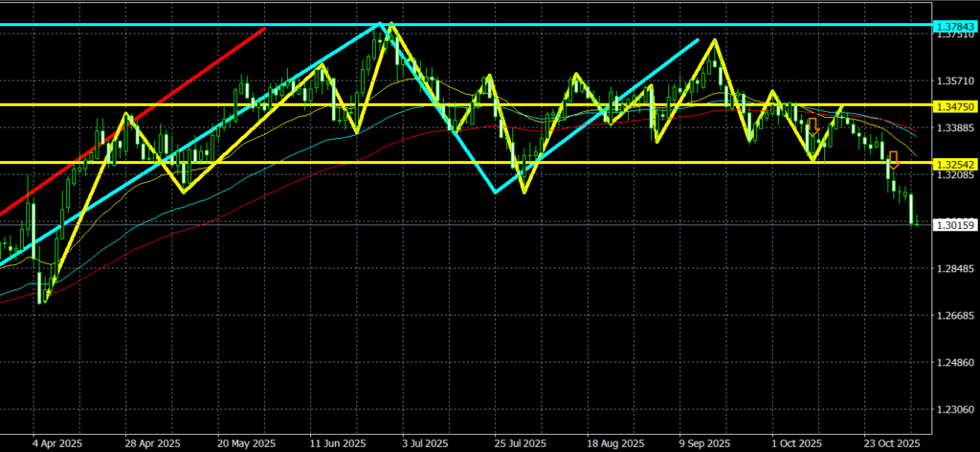Click the 3 Jul 2025 date label
The height and width of the screenshot is (452, 980).
(x=424, y=443)
